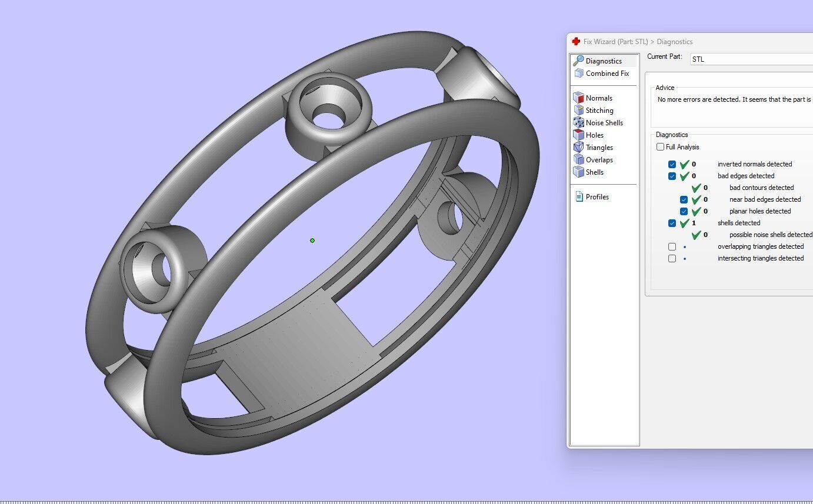This screenshot has width=813, height=504.
Task: Switch to Combined Fix page
Action: pyautogui.click(x=607, y=74)
